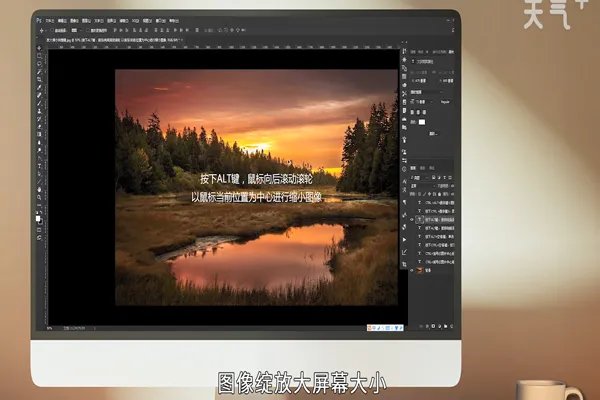Click the delete layer trash button
600x400 pixels.
coord(453,327)
